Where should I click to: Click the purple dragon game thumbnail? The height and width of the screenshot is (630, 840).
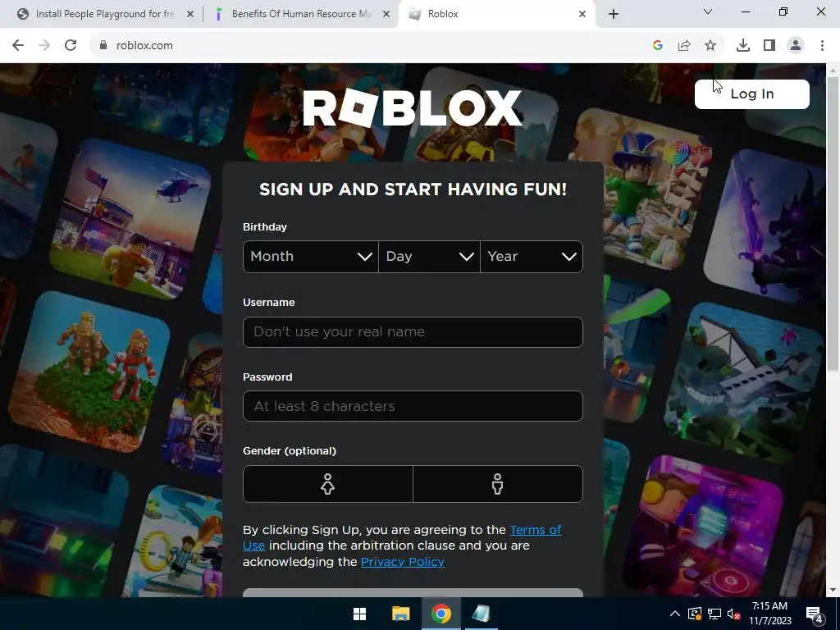click(765, 225)
